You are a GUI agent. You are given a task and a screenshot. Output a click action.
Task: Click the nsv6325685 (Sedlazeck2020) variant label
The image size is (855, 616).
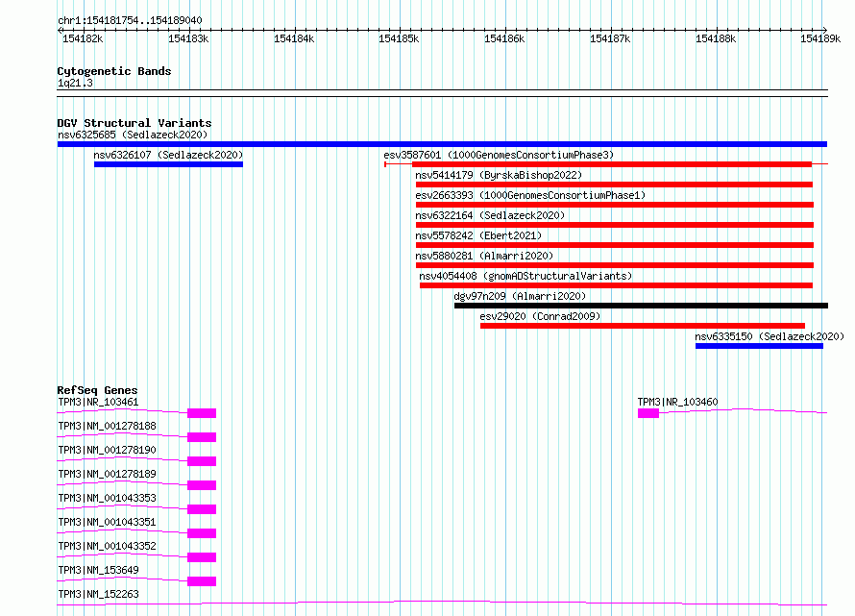[133, 135]
